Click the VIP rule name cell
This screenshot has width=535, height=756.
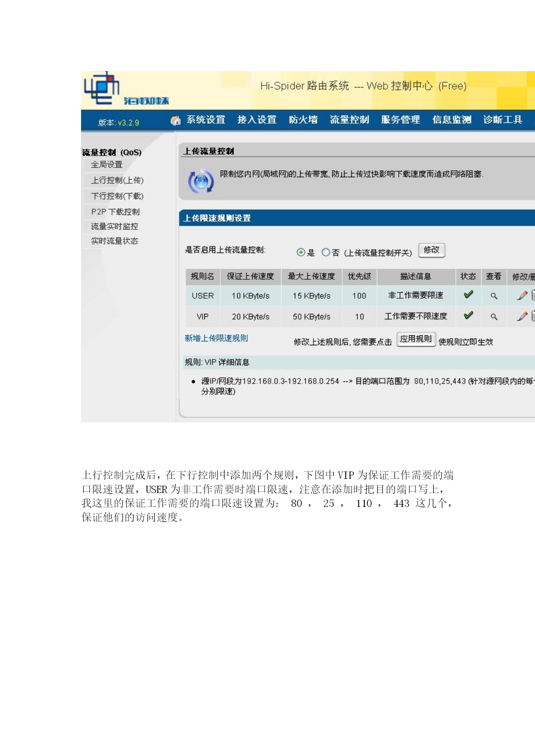pyautogui.click(x=203, y=316)
